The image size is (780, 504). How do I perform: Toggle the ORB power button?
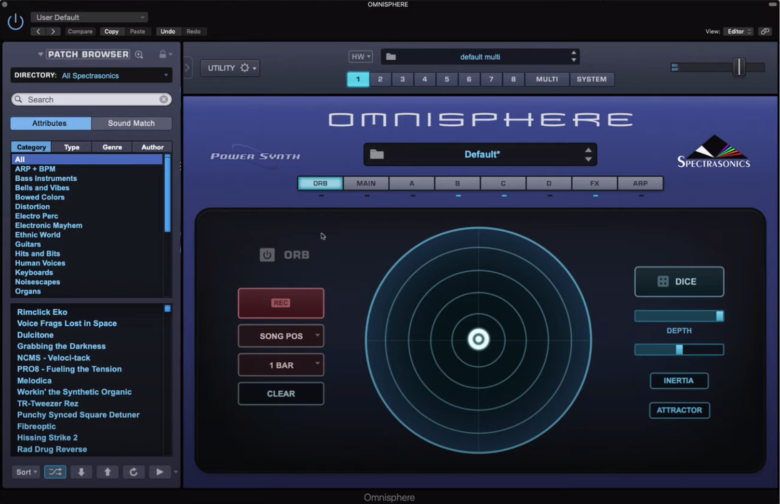click(267, 255)
